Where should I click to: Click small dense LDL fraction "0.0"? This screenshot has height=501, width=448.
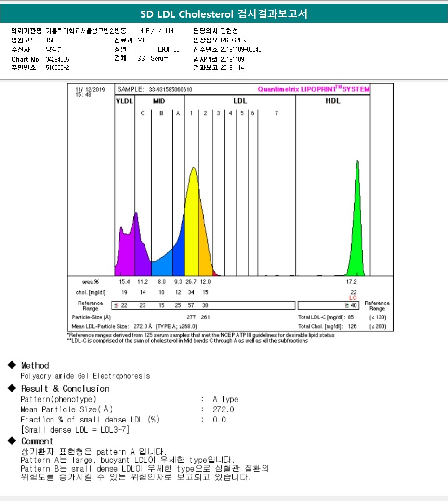[x=220, y=420]
